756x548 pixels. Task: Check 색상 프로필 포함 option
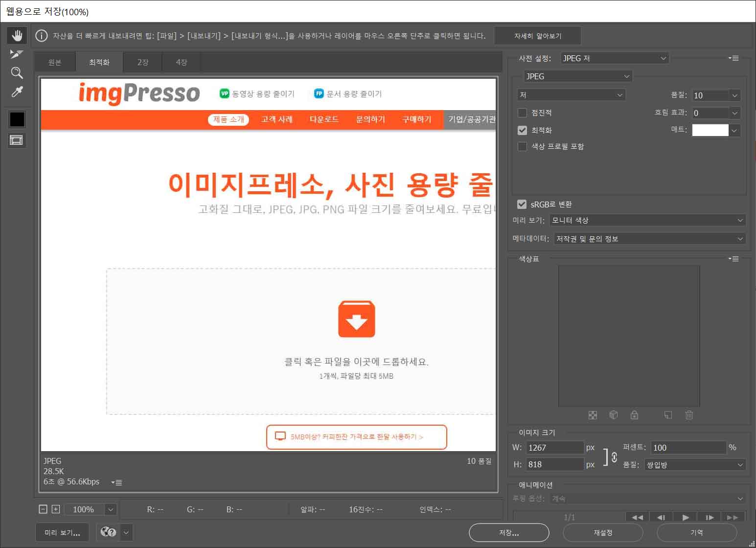(522, 146)
